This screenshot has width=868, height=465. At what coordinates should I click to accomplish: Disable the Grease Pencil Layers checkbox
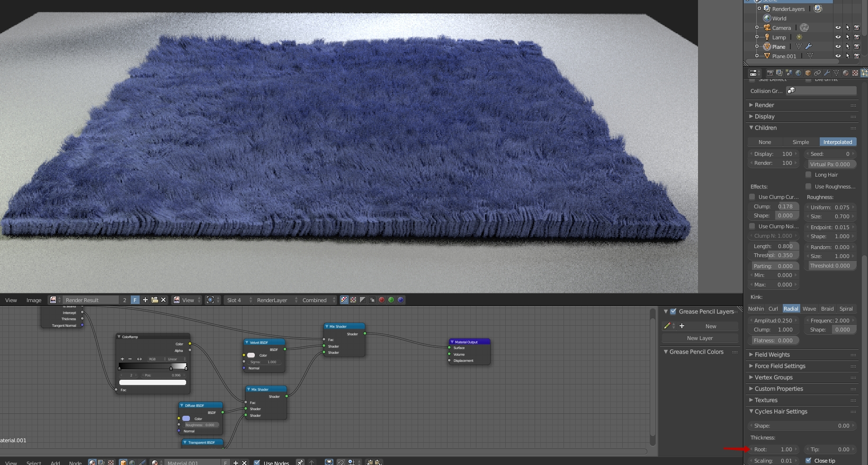tap(673, 312)
